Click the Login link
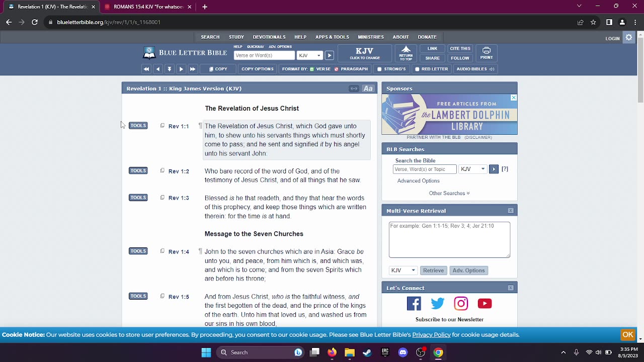Image resolution: width=644 pixels, height=362 pixels. 612,38
